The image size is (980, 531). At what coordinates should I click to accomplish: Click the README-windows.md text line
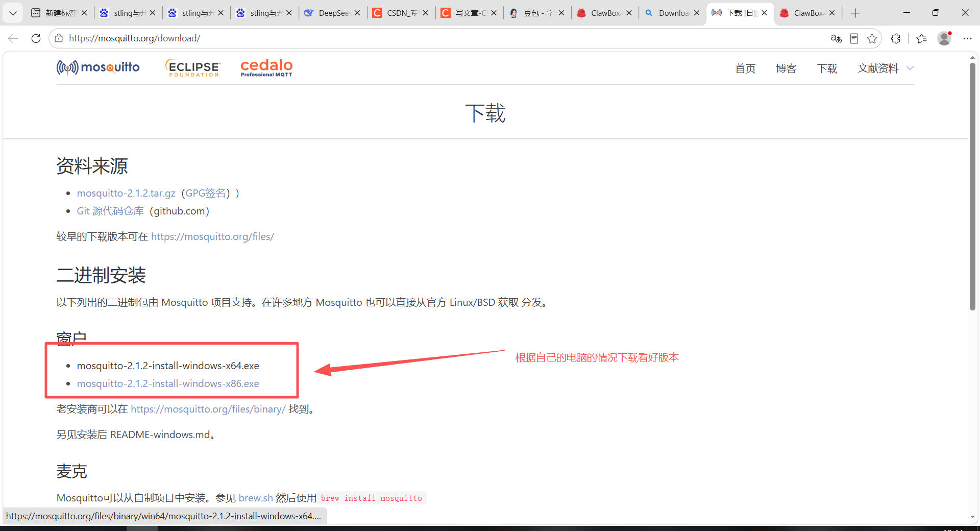(137, 435)
